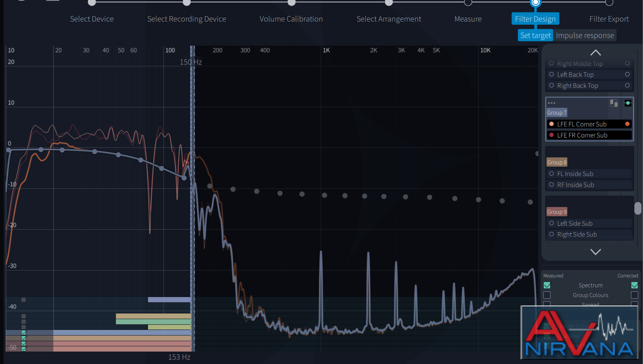Expand channel list downward with the bottom chevron
643x364 pixels.
coord(596,252)
